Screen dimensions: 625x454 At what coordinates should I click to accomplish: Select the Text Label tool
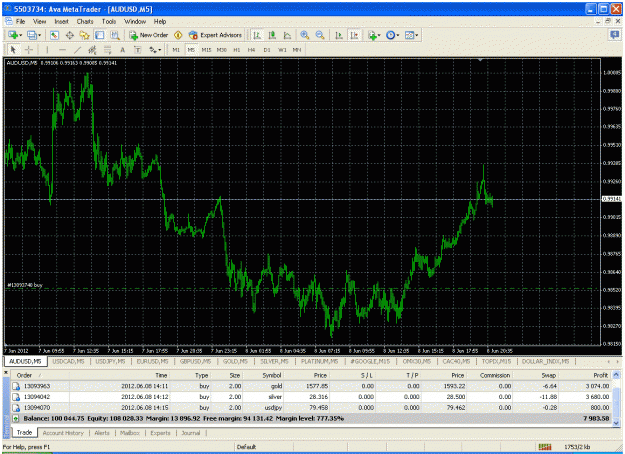(138, 50)
